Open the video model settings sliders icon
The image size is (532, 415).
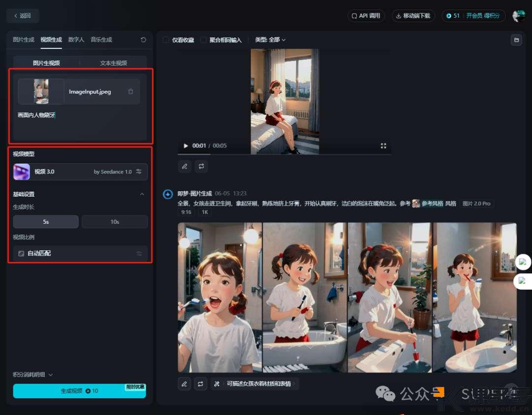139,172
